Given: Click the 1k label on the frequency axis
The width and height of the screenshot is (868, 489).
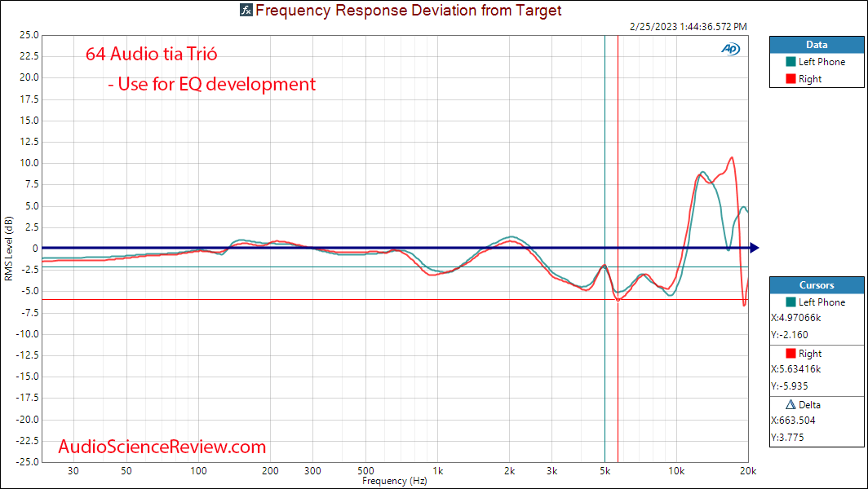Looking at the screenshot, I should [x=437, y=471].
